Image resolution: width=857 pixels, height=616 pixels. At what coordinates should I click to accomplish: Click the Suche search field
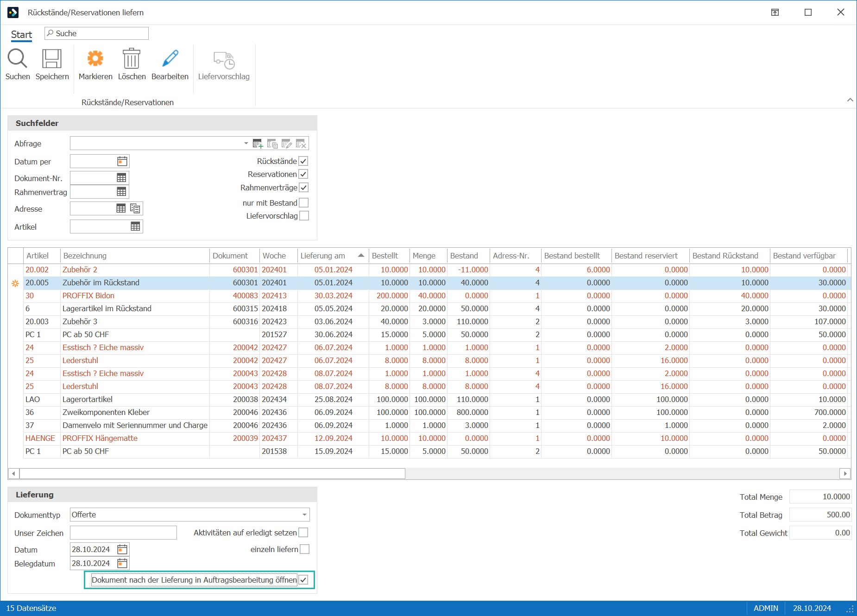(x=96, y=33)
